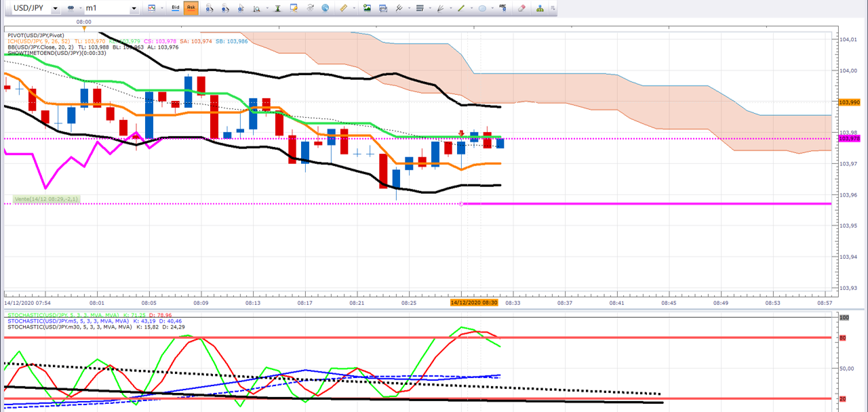Click the orange 103,990 price marker
The width and height of the screenshot is (868, 412).
tap(850, 102)
